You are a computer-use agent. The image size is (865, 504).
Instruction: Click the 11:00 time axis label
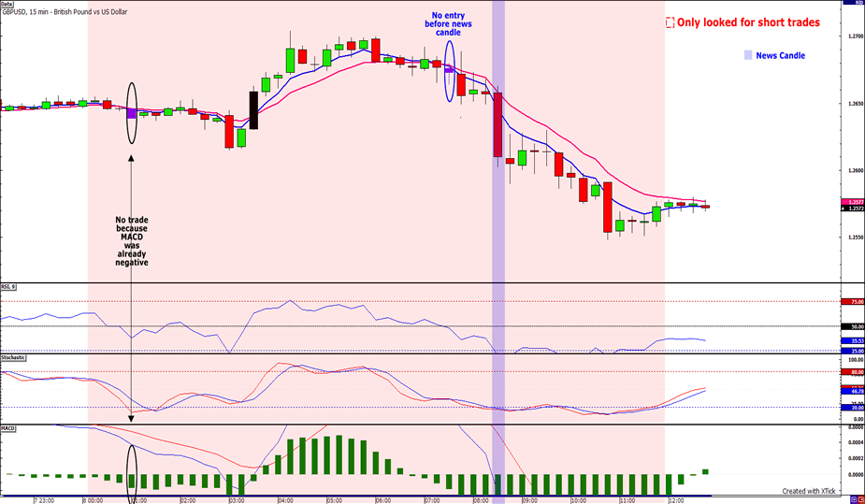[x=627, y=500]
